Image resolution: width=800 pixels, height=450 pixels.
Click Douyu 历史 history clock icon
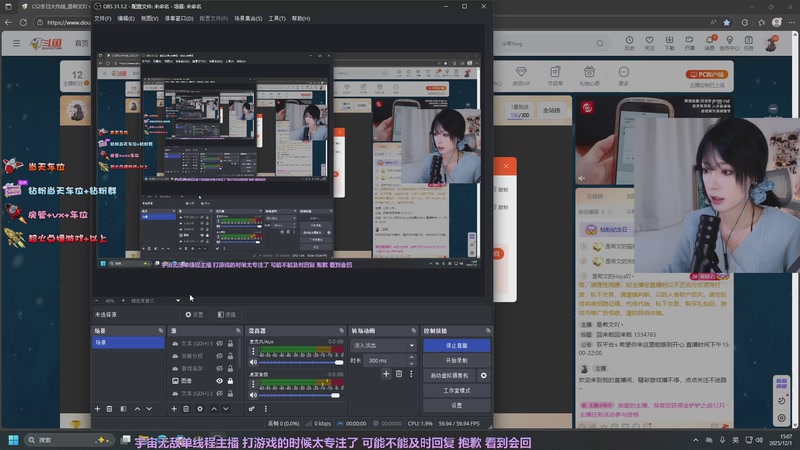(x=630, y=43)
